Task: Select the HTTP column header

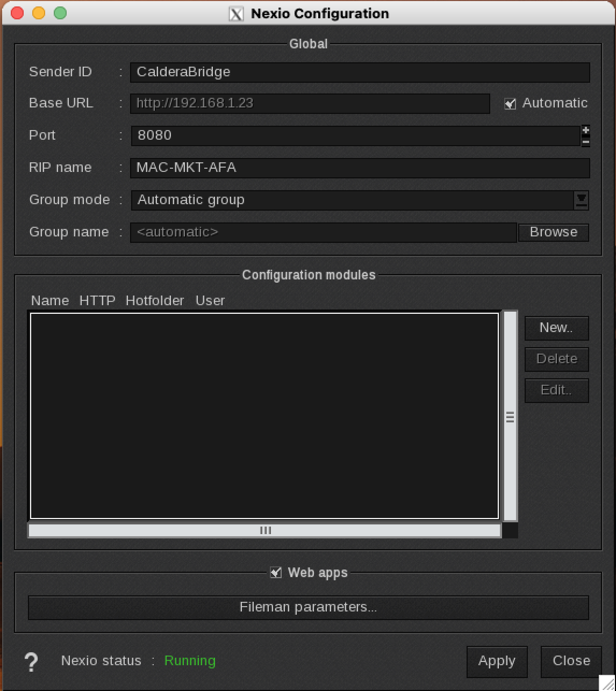Action: pyautogui.click(x=97, y=301)
